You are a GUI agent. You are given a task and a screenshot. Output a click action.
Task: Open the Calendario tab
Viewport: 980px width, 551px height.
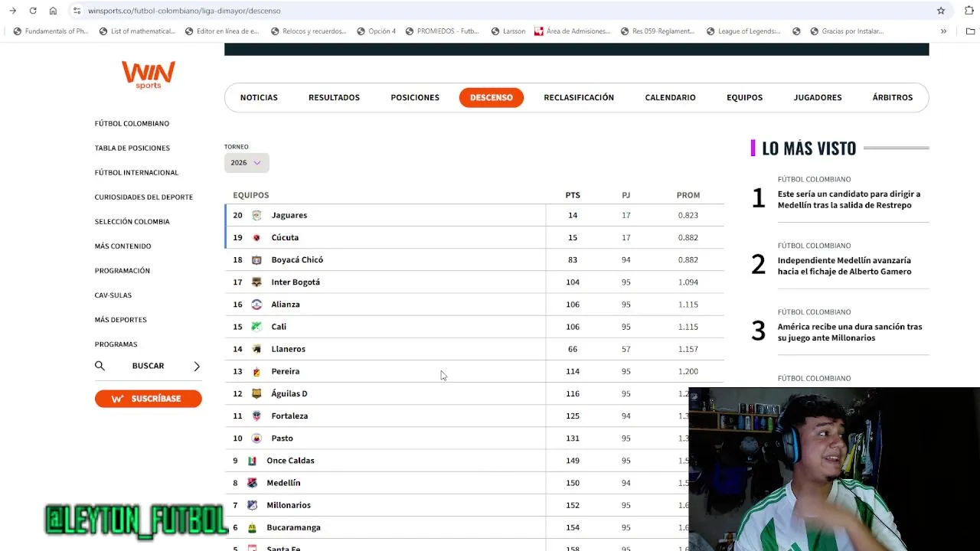[670, 97]
